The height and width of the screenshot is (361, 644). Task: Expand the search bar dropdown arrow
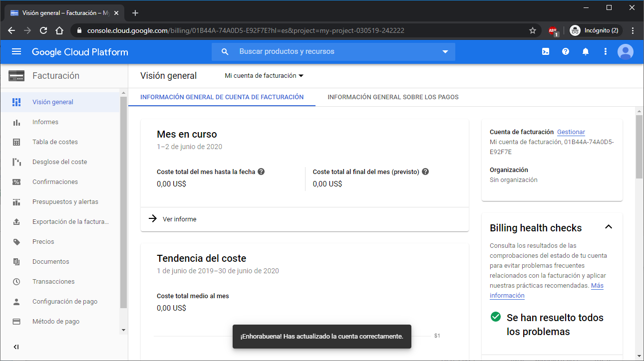(x=445, y=52)
